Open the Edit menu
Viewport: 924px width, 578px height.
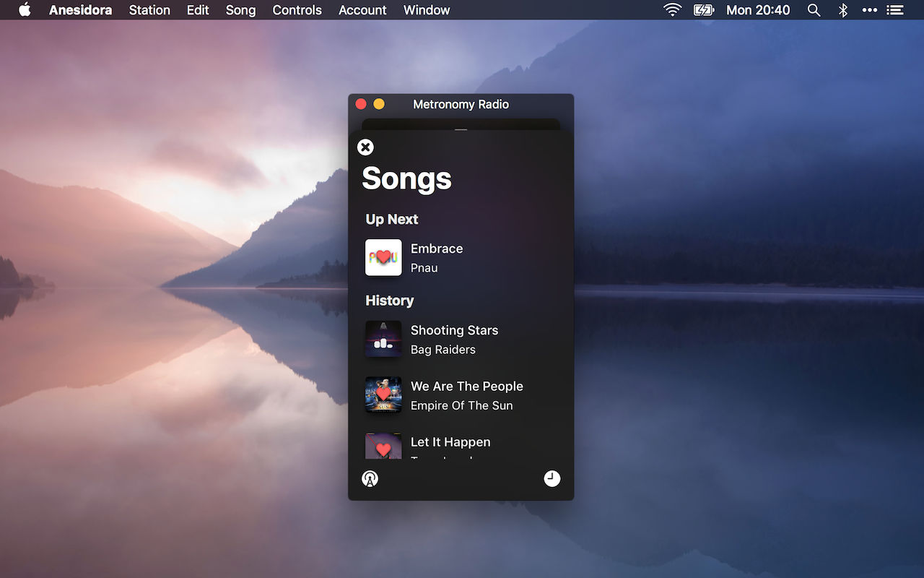[x=198, y=10]
